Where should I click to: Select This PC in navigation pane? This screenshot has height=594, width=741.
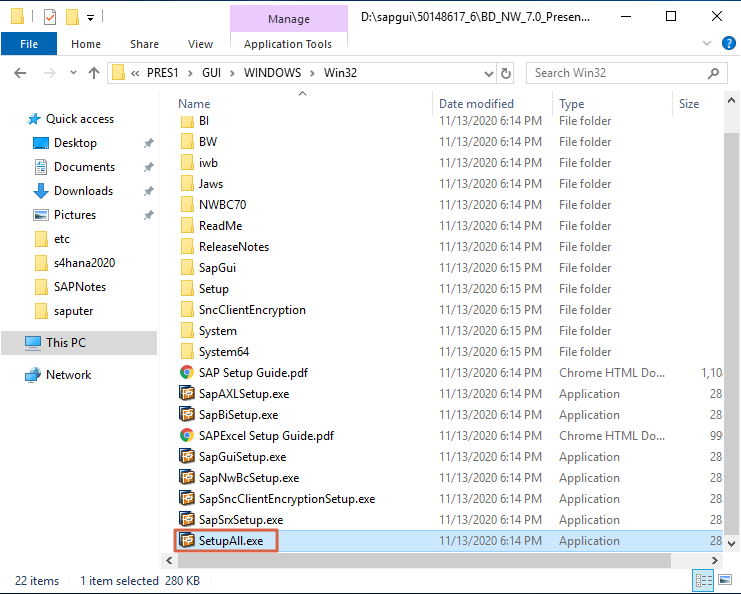click(79, 343)
